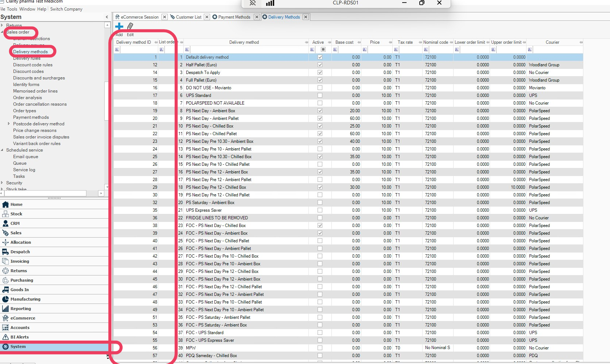Open the Despatch truck icon
Image resolution: width=610 pixels, height=364 pixels.
[5, 252]
